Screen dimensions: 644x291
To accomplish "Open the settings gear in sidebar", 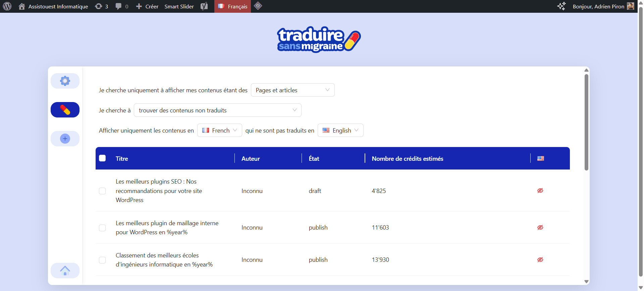I will click(65, 81).
